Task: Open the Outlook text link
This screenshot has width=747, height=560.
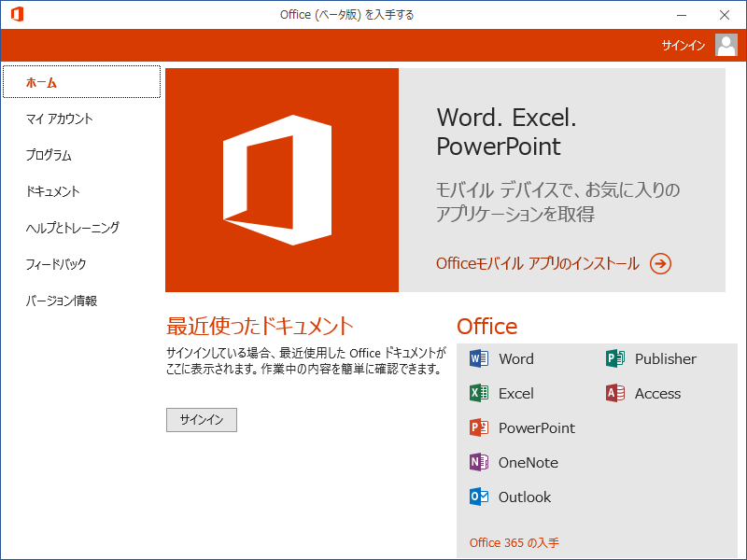Action: click(525, 497)
